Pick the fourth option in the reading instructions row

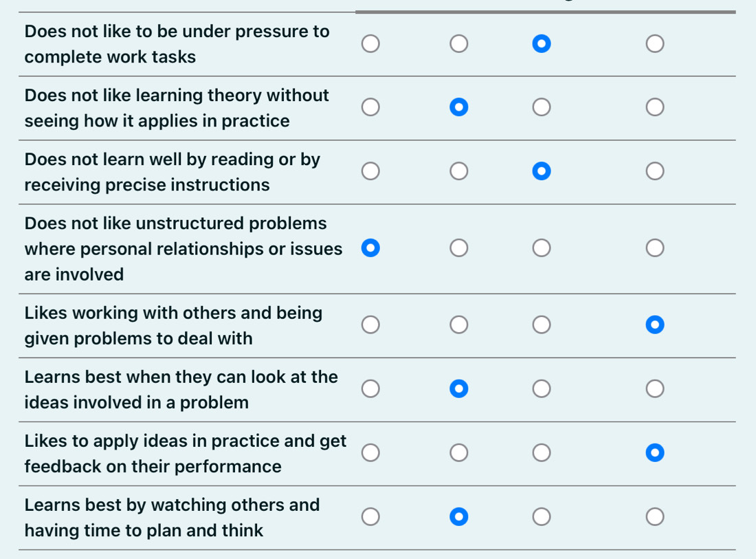pyautogui.click(x=654, y=171)
